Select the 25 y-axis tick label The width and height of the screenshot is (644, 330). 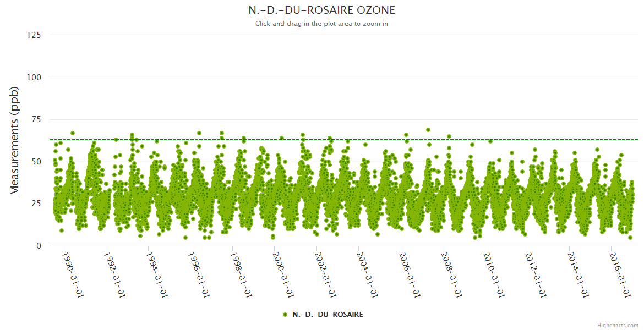point(36,204)
